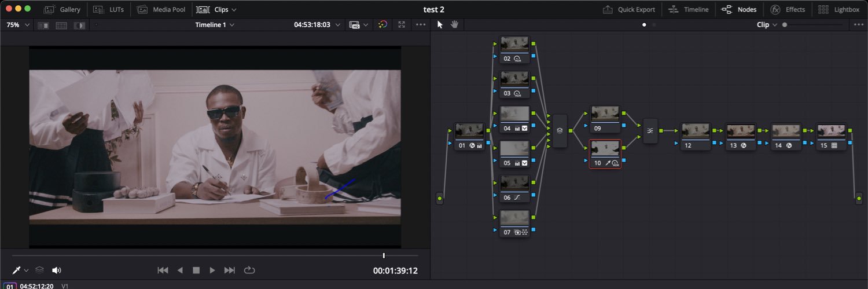Stop playback
Screen dimensions: 868x289
click(x=196, y=270)
